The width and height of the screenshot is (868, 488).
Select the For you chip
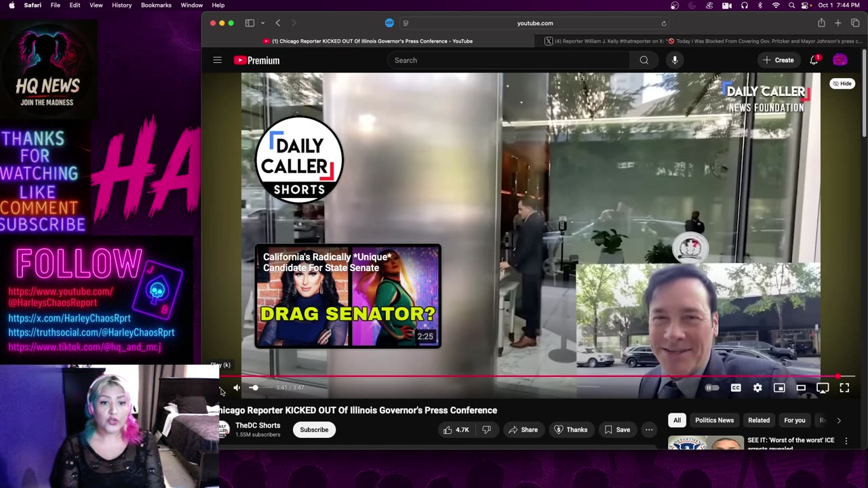click(795, 420)
